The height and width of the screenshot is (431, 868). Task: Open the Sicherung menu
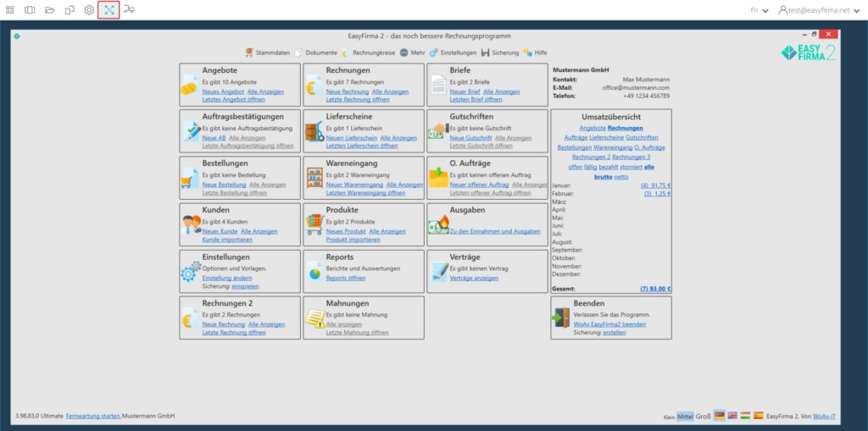[x=500, y=52]
